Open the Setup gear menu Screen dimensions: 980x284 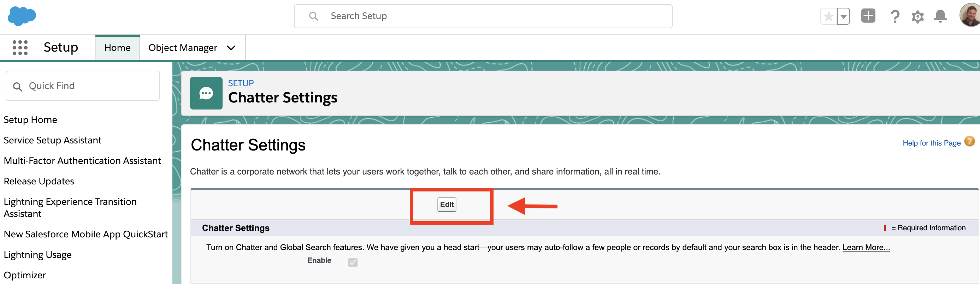(x=917, y=17)
